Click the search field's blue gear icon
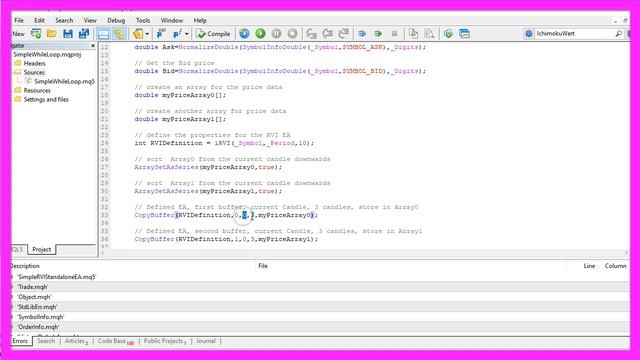 (529, 34)
